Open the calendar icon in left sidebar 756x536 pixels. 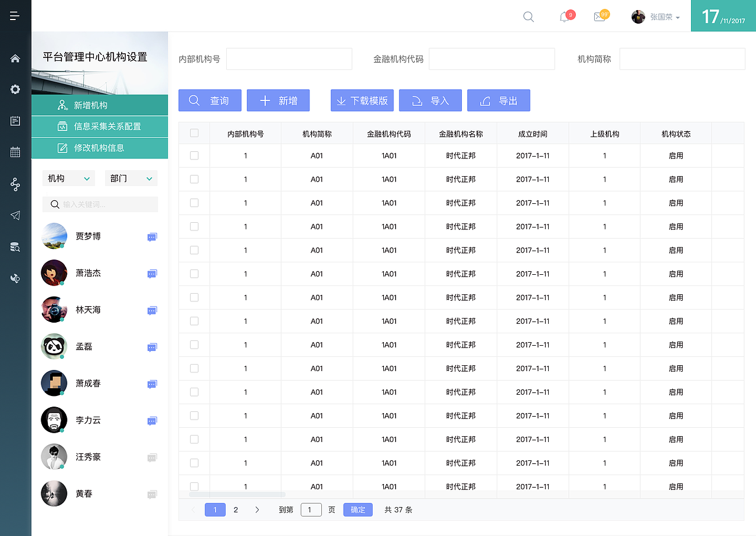click(x=15, y=152)
